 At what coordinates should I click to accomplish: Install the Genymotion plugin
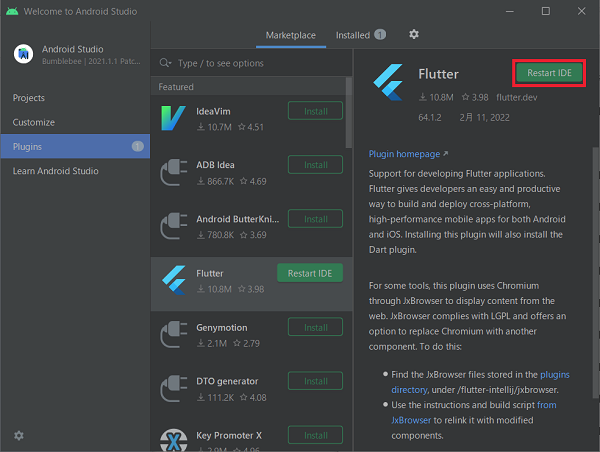pos(315,327)
